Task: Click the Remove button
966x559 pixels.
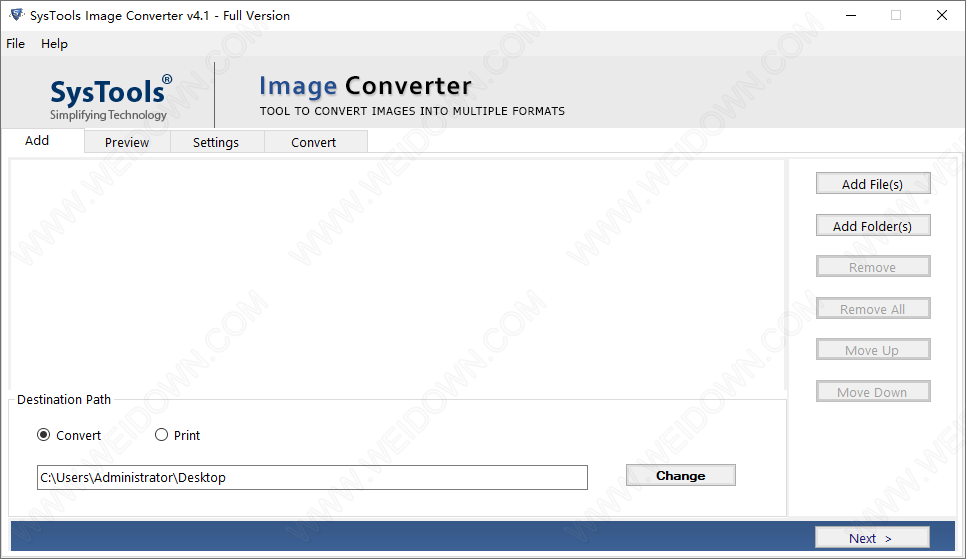Action: (873, 267)
